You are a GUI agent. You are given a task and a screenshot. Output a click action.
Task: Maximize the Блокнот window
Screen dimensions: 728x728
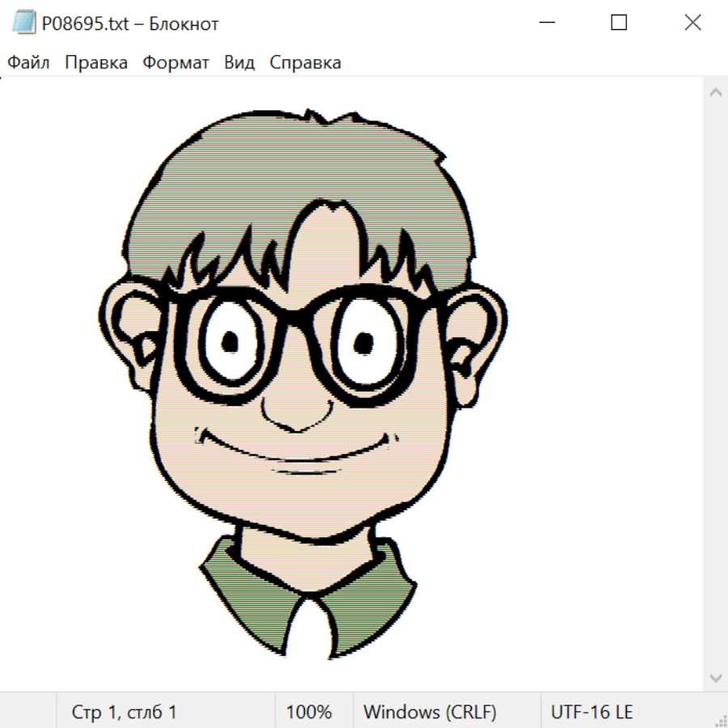tap(619, 23)
